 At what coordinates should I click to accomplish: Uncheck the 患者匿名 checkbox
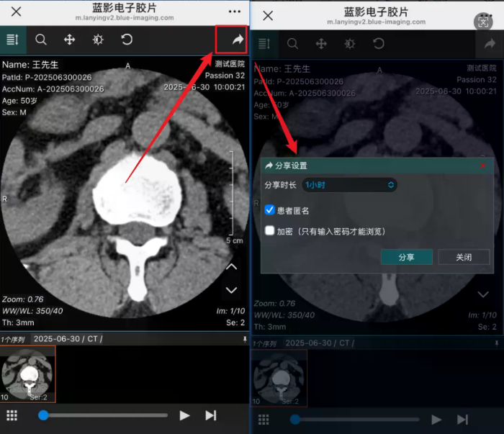(x=270, y=210)
